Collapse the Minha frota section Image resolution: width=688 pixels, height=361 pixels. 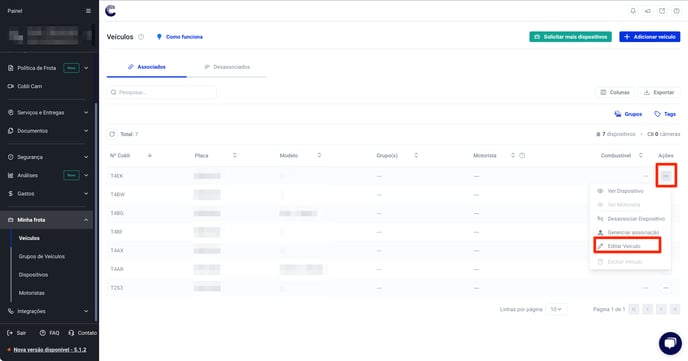[x=86, y=220]
